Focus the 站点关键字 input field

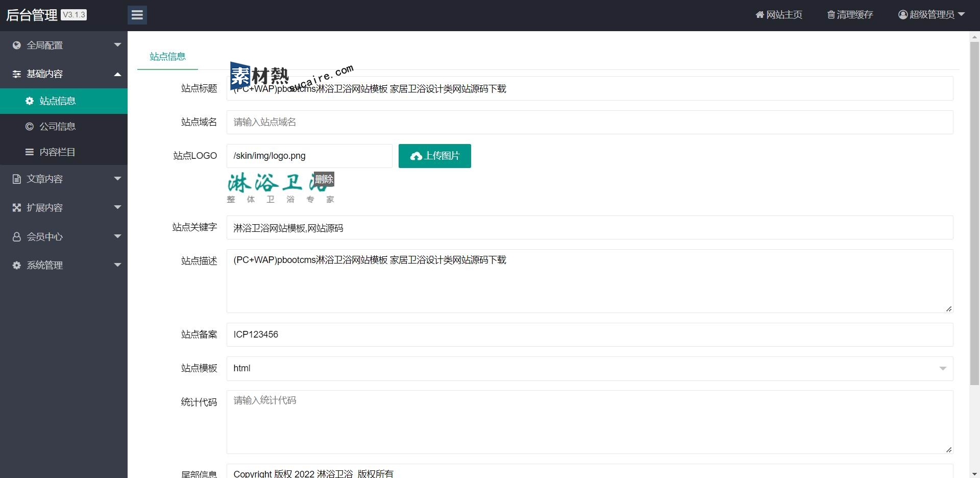(x=590, y=228)
